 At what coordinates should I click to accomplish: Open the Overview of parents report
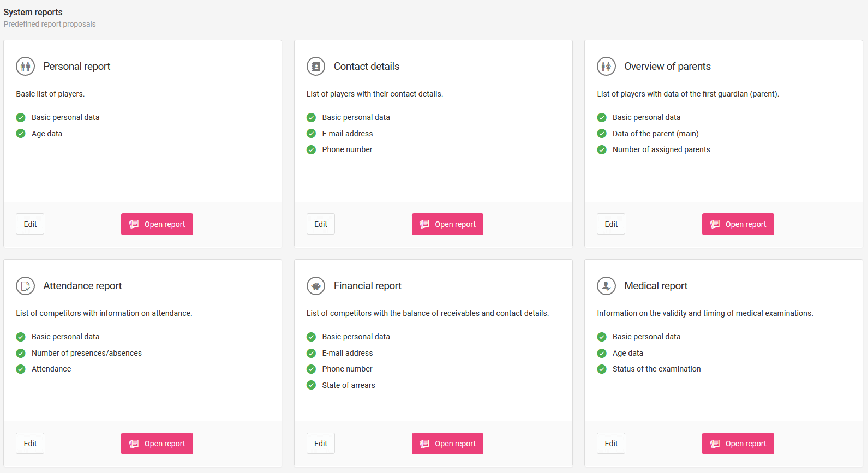pos(738,224)
